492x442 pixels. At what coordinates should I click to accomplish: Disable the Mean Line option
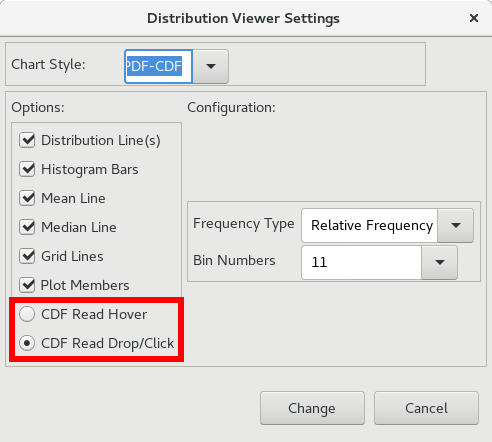pos(27,198)
